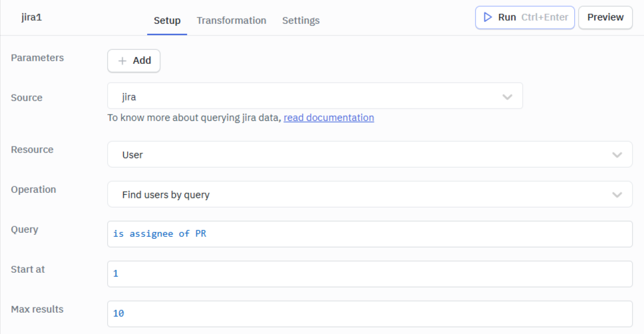Click the 'To know more about querying jira data' text
The width and height of the screenshot is (644, 334).
pyautogui.click(x=194, y=118)
